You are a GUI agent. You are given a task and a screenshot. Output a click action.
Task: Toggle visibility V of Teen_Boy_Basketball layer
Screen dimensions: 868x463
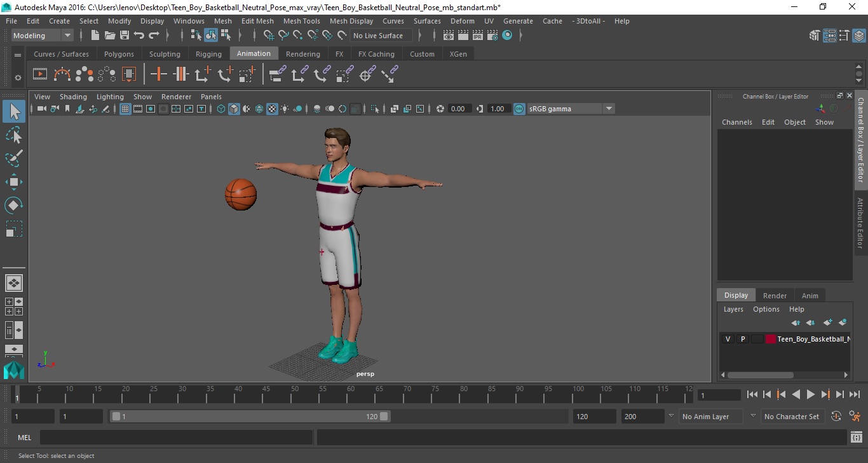(728, 339)
